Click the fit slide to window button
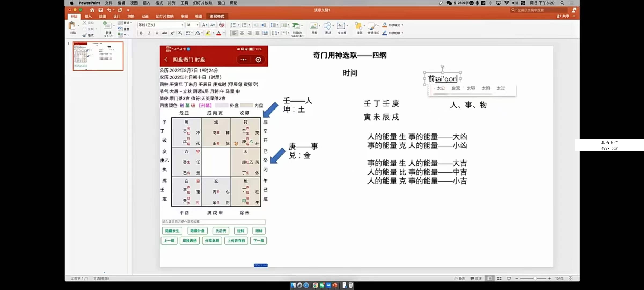 [x=570, y=278]
